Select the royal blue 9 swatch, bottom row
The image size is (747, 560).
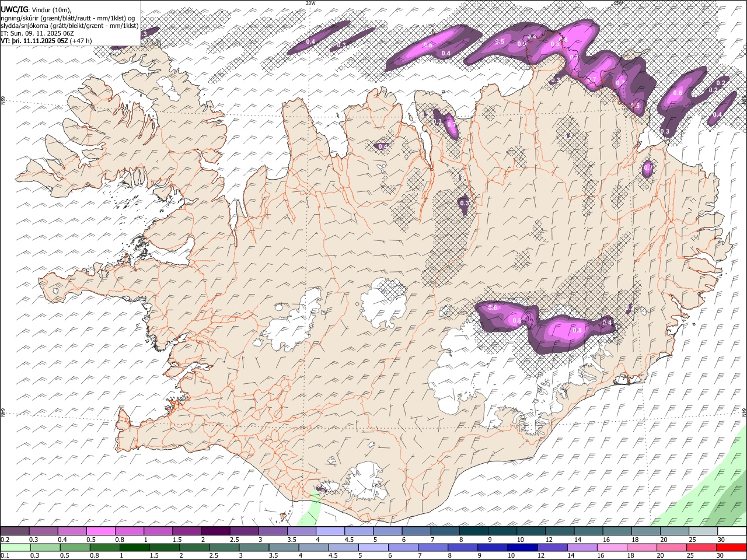(492, 547)
